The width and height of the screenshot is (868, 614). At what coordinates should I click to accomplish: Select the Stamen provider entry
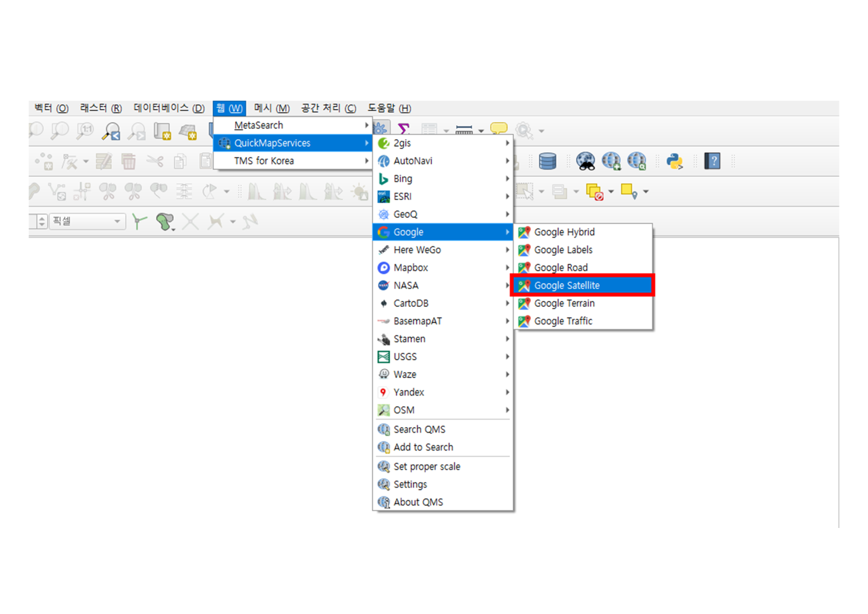pos(443,339)
